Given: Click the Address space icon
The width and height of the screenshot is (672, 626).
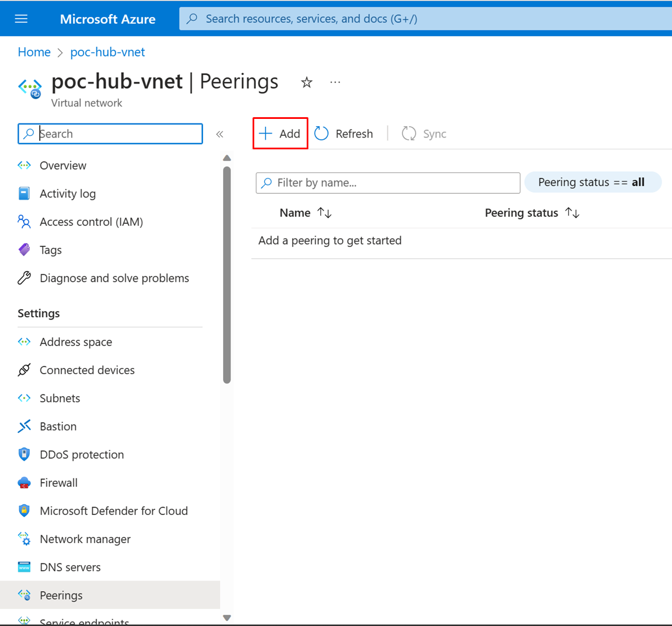Looking at the screenshot, I should point(24,342).
